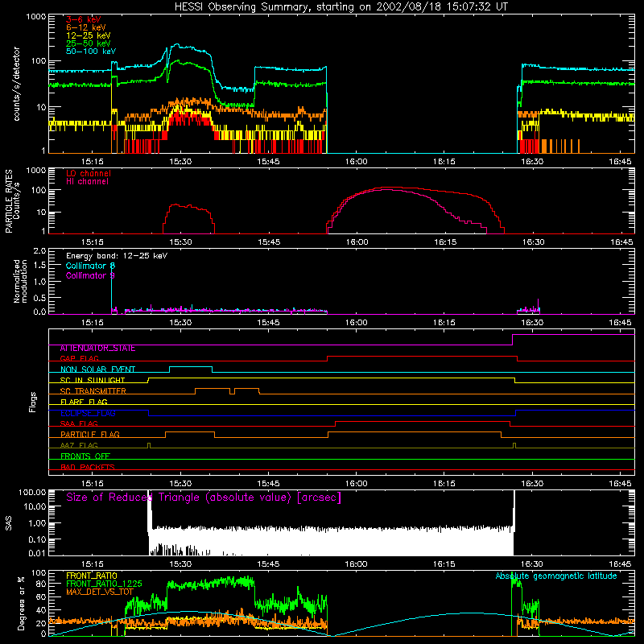Viewport: 644px width, 644px height.
Task: Click the cyan 50-100 keV legend entry
Action: click(x=90, y=52)
